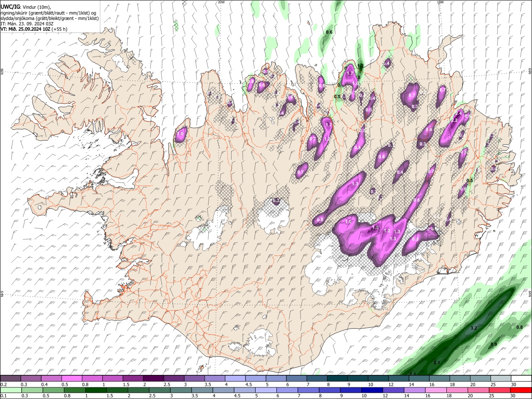532x399 pixels.
Task: Click the "slydda/snjókoma" legend description line
Action: [x=49, y=18]
